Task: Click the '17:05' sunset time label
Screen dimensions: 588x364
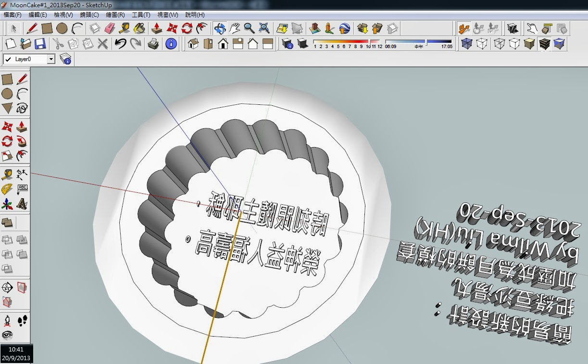Action: pyautogui.click(x=447, y=47)
